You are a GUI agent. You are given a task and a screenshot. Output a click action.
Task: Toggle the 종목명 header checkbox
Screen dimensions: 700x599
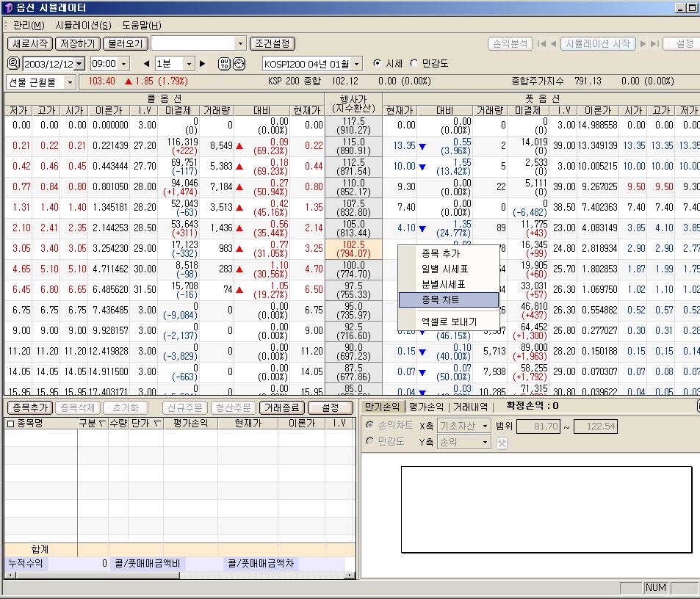[10, 424]
